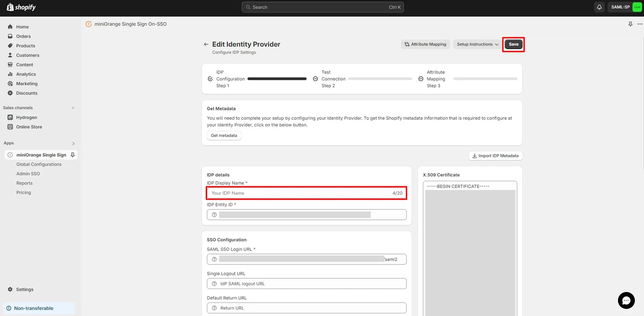The image size is (644, 316).
Task: View Analytics from the sidebar
Action: [x=26, y=74]
